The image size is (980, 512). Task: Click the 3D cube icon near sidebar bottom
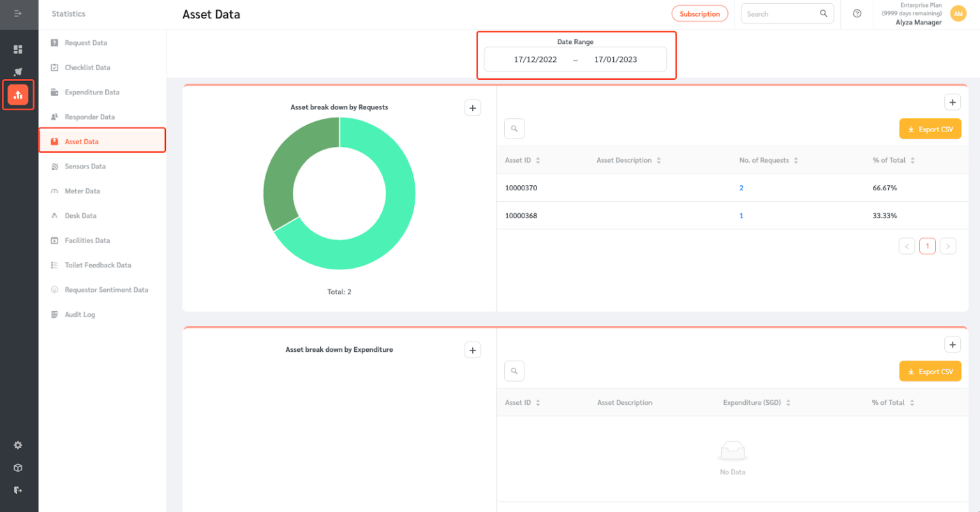click(18, 467)
